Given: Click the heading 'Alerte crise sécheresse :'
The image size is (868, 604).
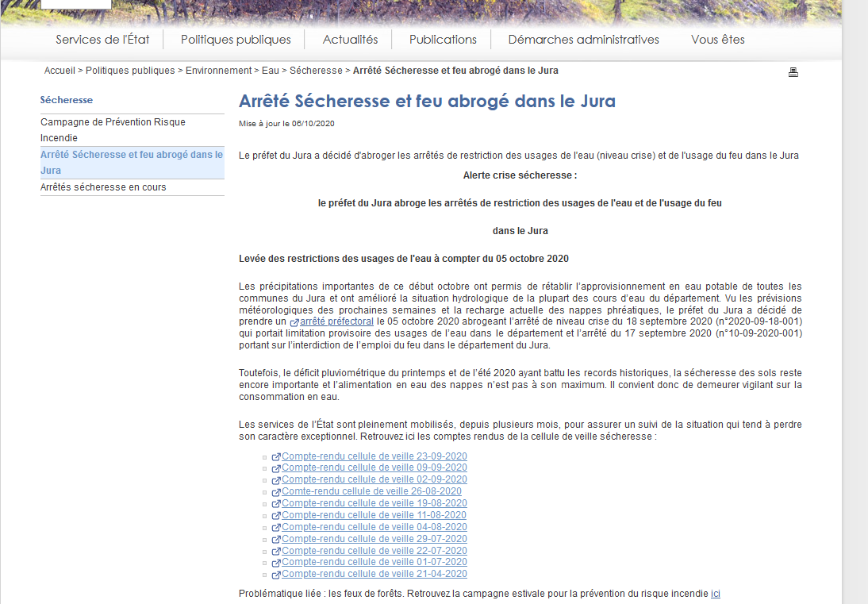Looking at the screenshot, I should tap(520, 175).
